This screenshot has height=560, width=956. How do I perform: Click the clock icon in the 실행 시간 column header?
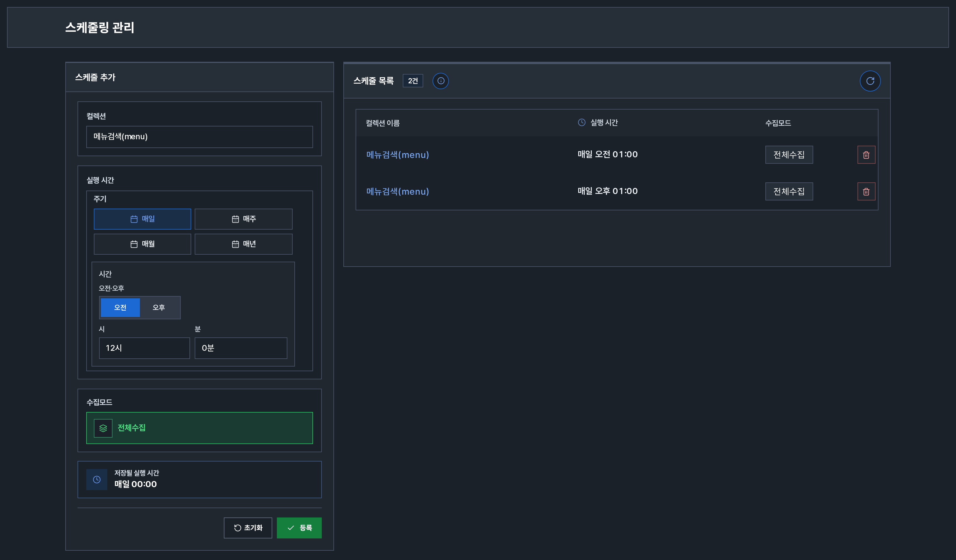581,122
